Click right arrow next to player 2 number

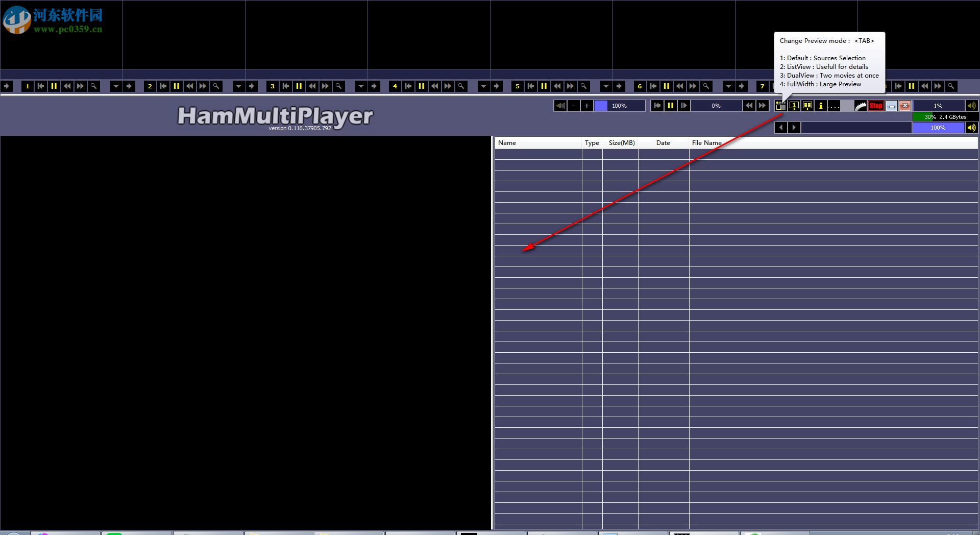click(129, 86)
